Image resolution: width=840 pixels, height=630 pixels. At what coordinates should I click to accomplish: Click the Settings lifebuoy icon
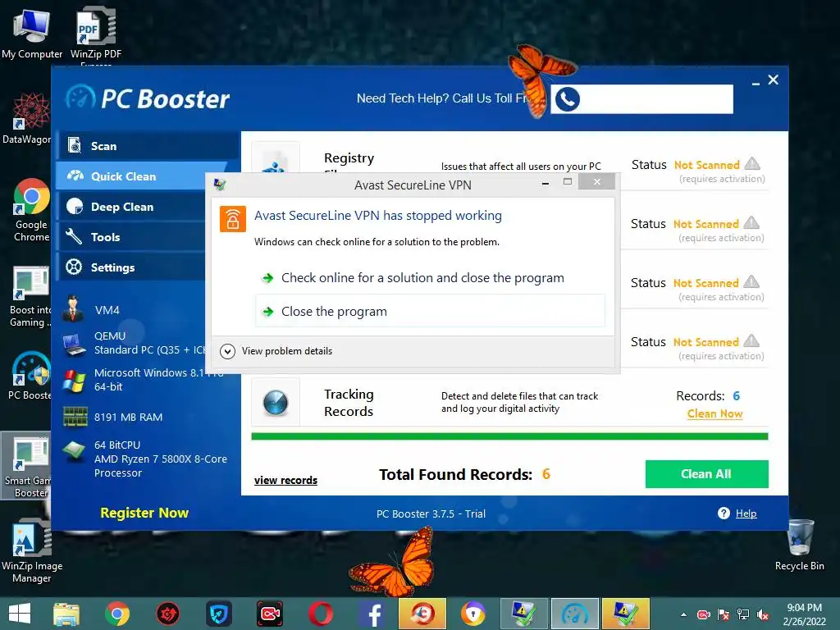[x=74, y=267]
